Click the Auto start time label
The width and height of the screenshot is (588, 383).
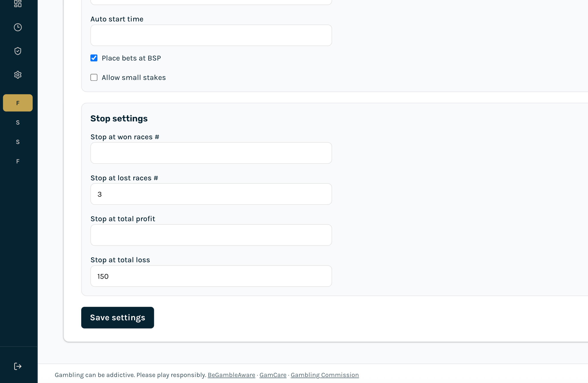pos(117,19)
